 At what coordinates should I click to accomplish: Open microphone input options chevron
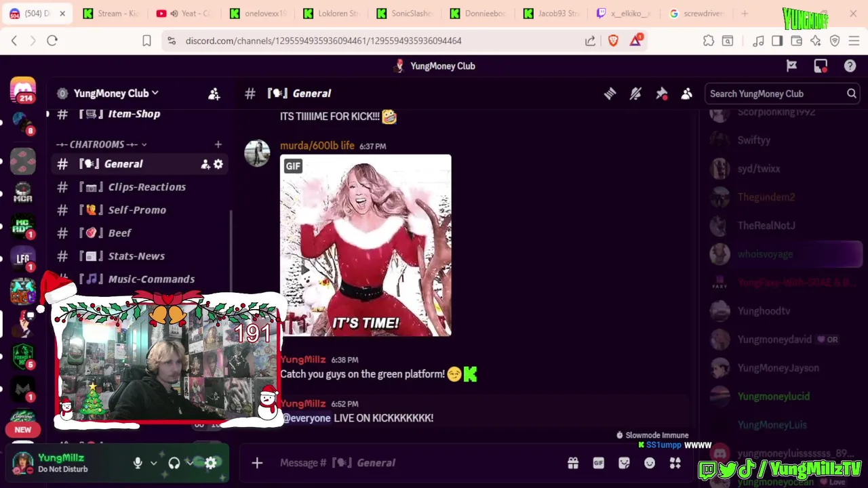coord(154,463)
